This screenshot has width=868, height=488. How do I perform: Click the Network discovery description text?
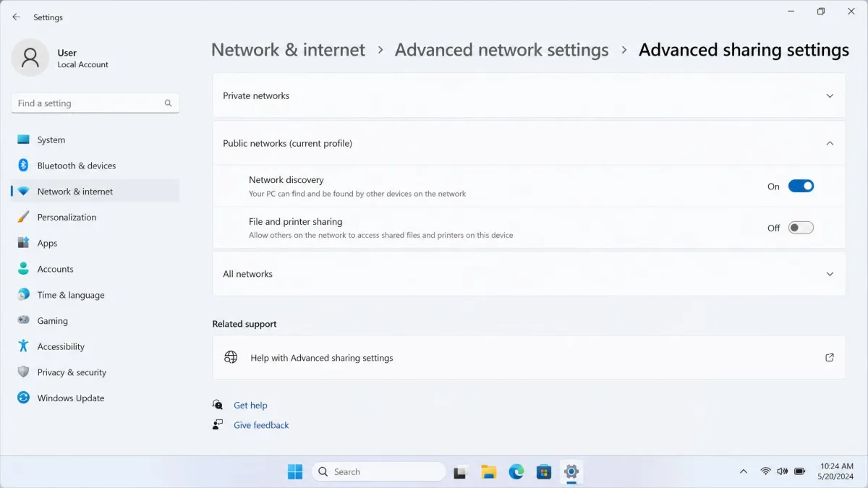tap(357, 194)
